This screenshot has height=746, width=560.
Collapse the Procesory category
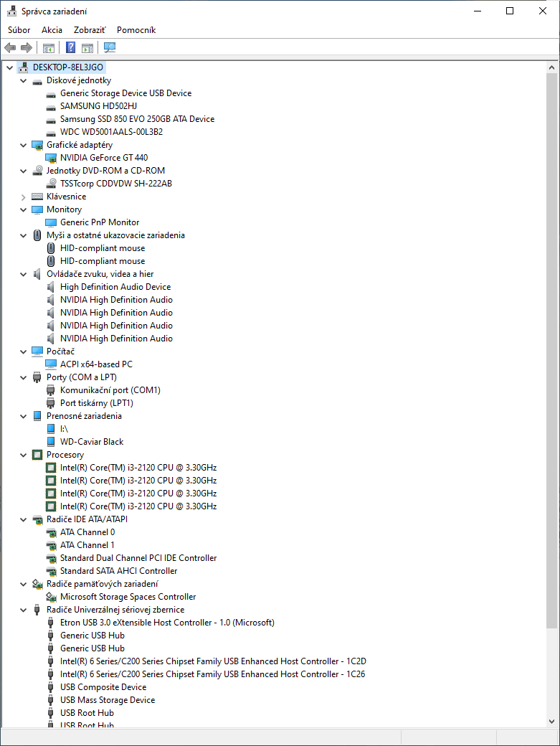coord(23,455)
